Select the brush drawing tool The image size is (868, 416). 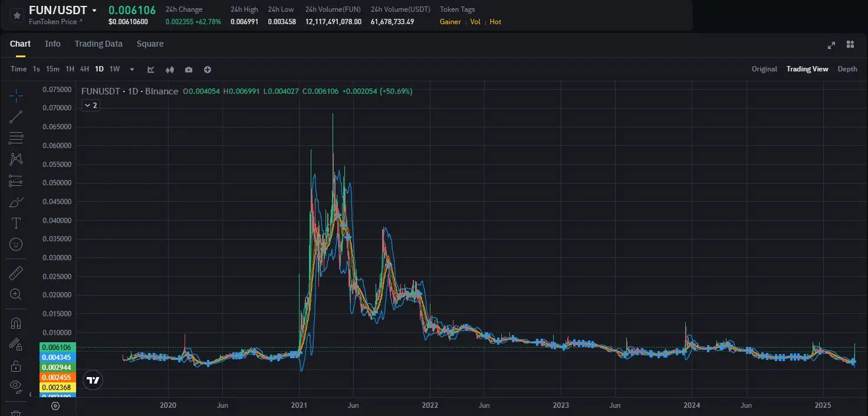[16, 202]
